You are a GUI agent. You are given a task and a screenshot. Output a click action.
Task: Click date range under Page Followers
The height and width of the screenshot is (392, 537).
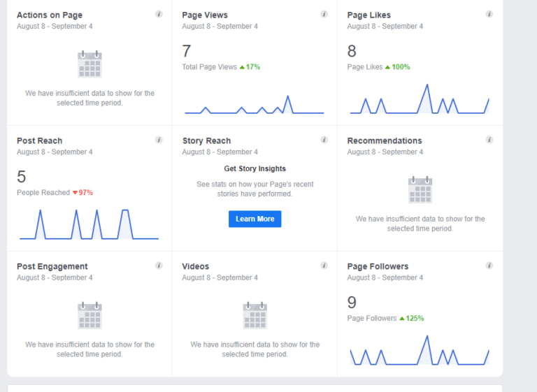[385, 277]
